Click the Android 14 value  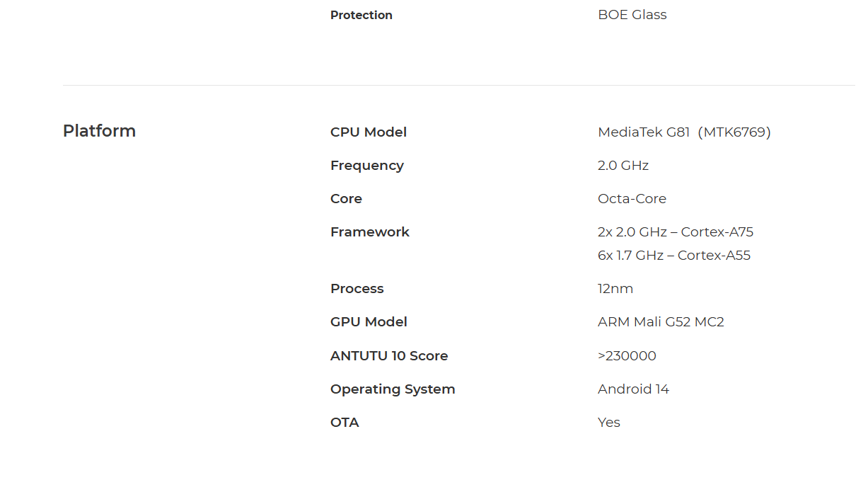(633, 389)
